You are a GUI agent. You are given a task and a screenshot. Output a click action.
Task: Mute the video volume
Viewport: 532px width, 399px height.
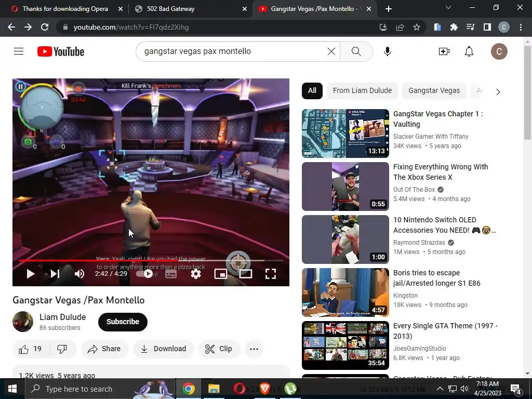[79, 274]
